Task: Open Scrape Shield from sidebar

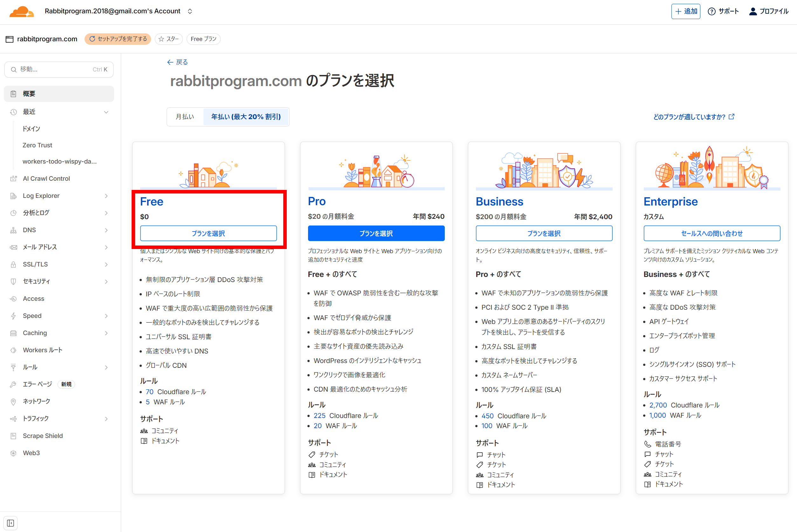Action: click(x=43, y=436)
